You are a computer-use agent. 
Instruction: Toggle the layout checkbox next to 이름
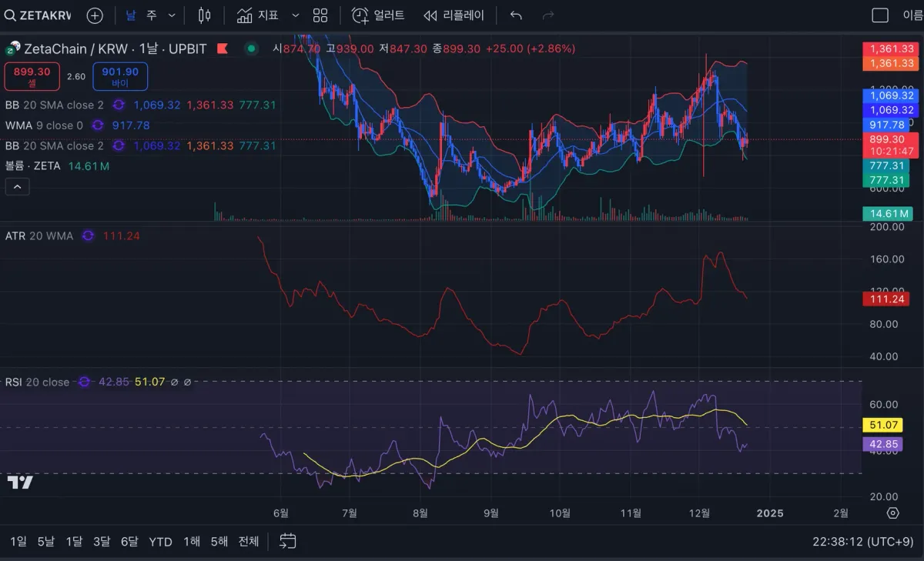pos(879,15)
